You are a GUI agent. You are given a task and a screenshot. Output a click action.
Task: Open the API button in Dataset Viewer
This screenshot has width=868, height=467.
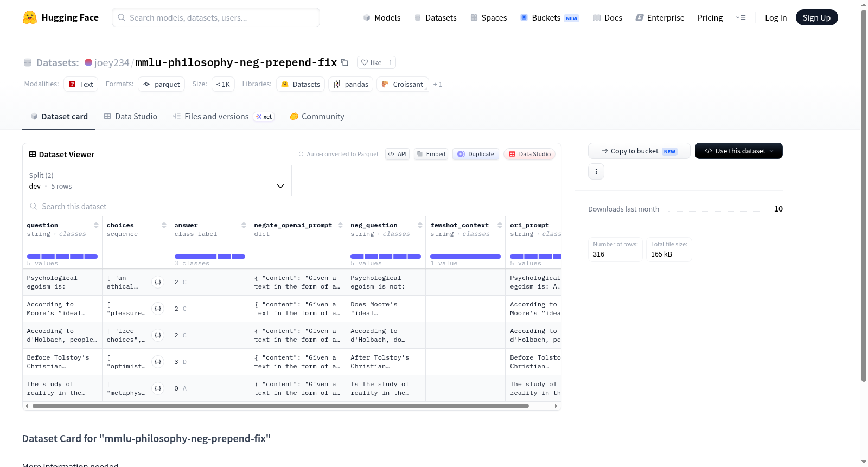397,154
